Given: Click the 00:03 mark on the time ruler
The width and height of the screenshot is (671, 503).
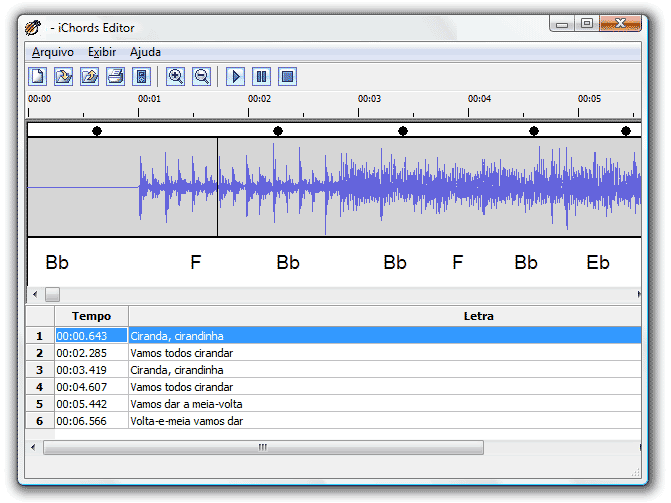Looking at the screenshot, I should [x=369, y=99].
